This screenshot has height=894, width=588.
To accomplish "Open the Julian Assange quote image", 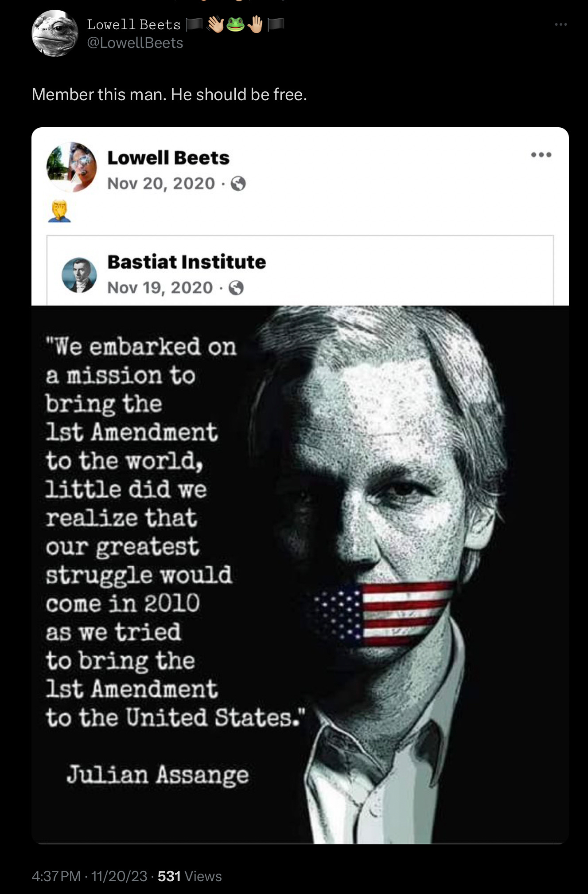I will click(x=300, y=575).
